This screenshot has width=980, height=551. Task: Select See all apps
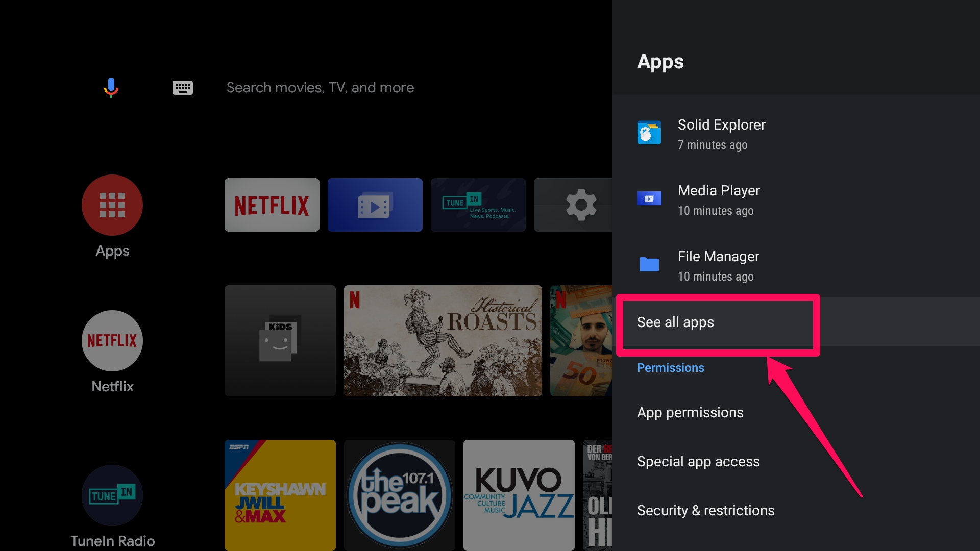[x=796, y=322]
